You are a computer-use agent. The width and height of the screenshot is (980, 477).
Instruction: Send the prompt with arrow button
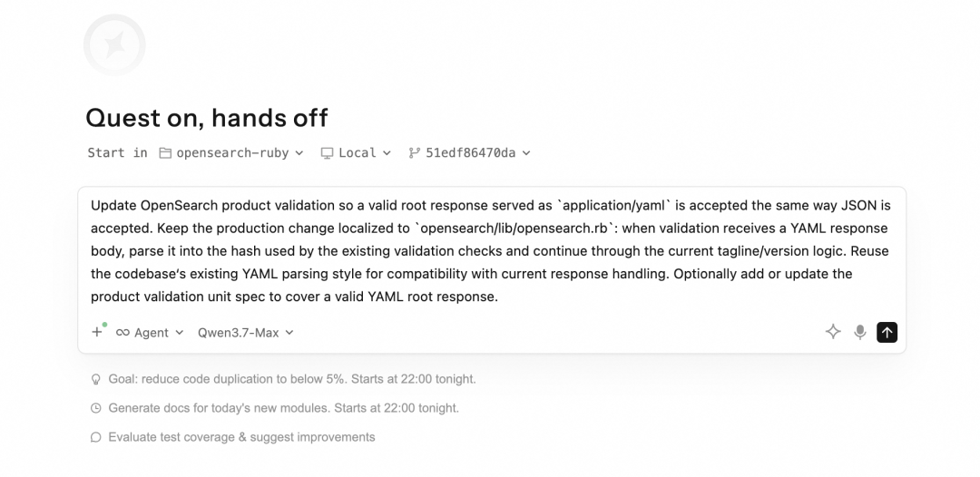[x=887, y=332]
